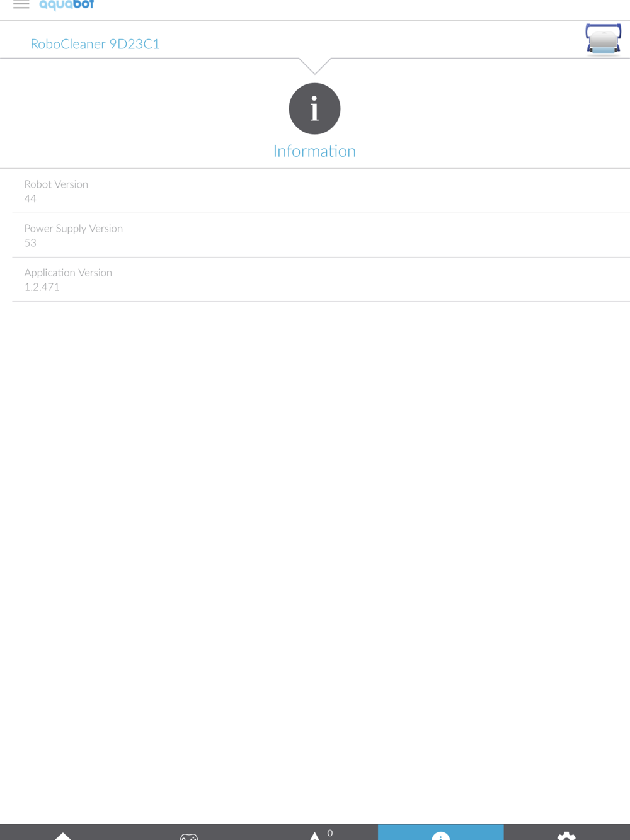Click the Power Supply value 53
Screen dimensions: 630x840
30,243
